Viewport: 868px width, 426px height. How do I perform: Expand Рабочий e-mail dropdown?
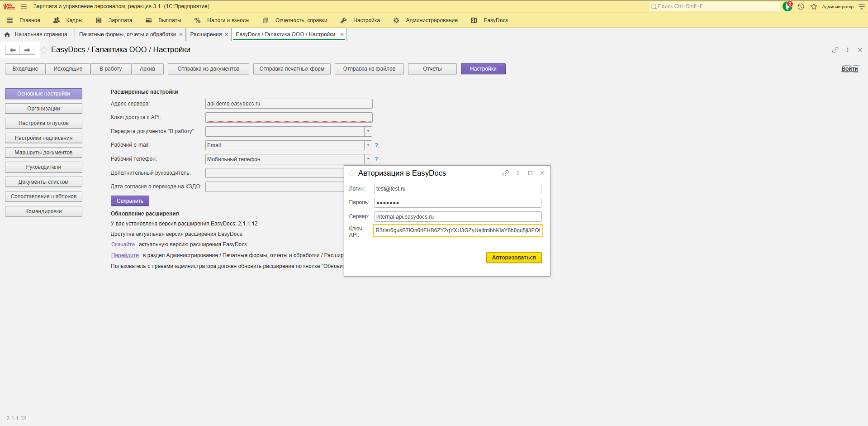tap(368, 145)
